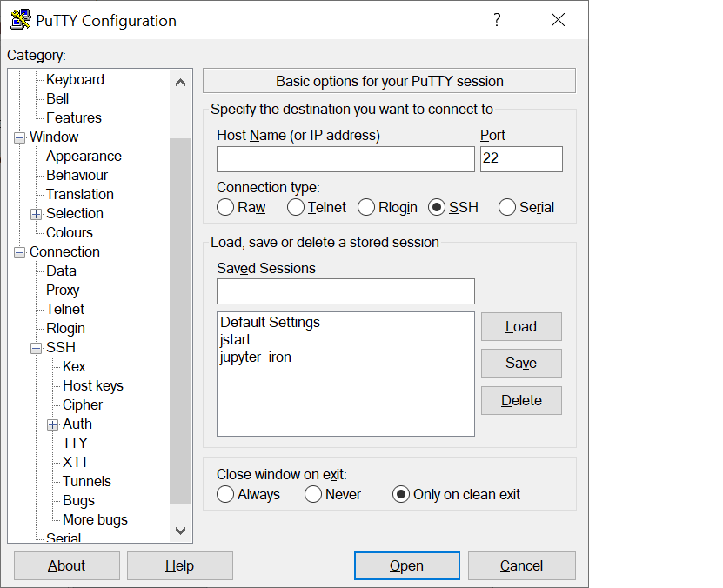The height and width of the screenshot is (588, 723).
Task: Click the category list scroll up arrow
Action: (180, 83)
